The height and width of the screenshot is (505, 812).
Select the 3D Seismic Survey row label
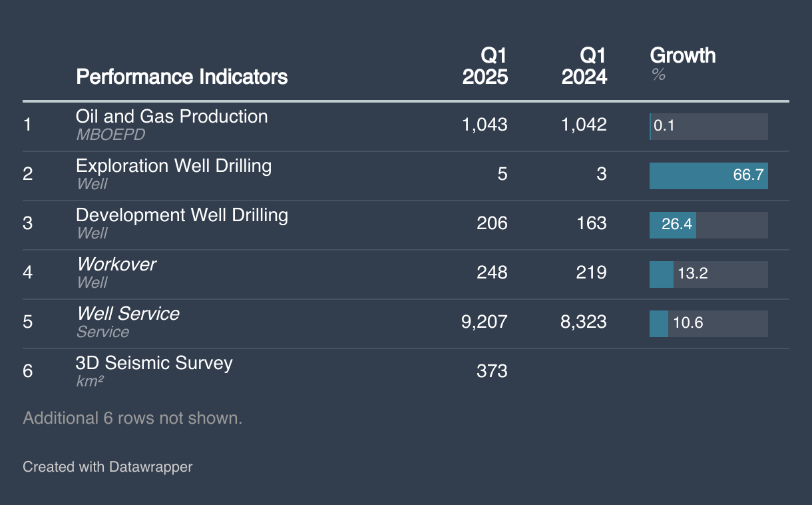coord(154,363)
